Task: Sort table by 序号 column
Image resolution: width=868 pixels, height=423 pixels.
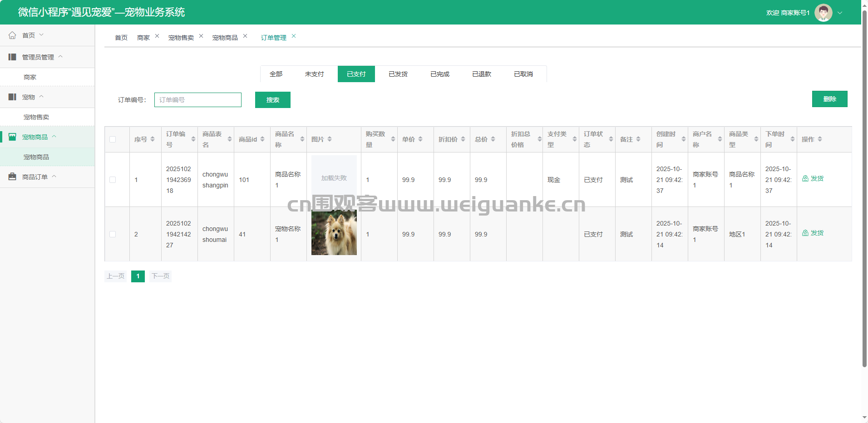Action: 153,139
